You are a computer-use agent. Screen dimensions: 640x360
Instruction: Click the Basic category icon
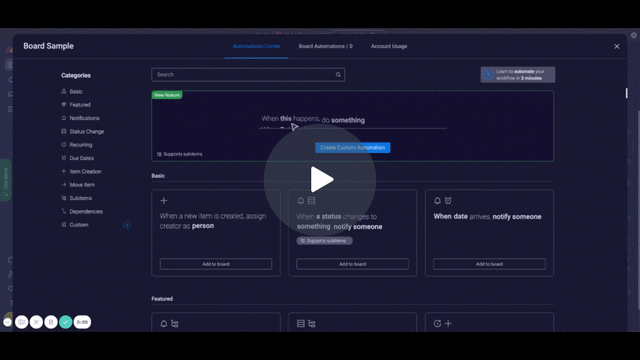pyautogui.click(x=64, y=91)
